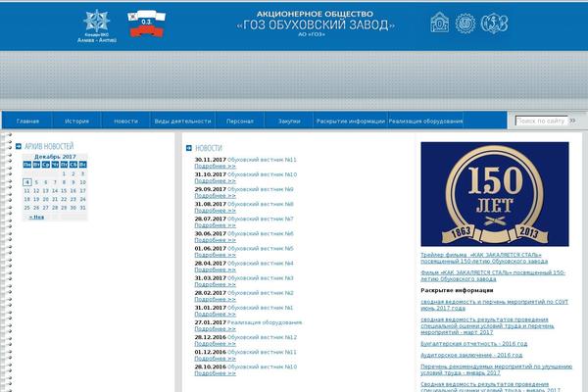Open news Обуховский вестник №11 dated 01.12.2016
Image resolution: width=588 pixels, height=392 pixels.
tap(262, 352)
